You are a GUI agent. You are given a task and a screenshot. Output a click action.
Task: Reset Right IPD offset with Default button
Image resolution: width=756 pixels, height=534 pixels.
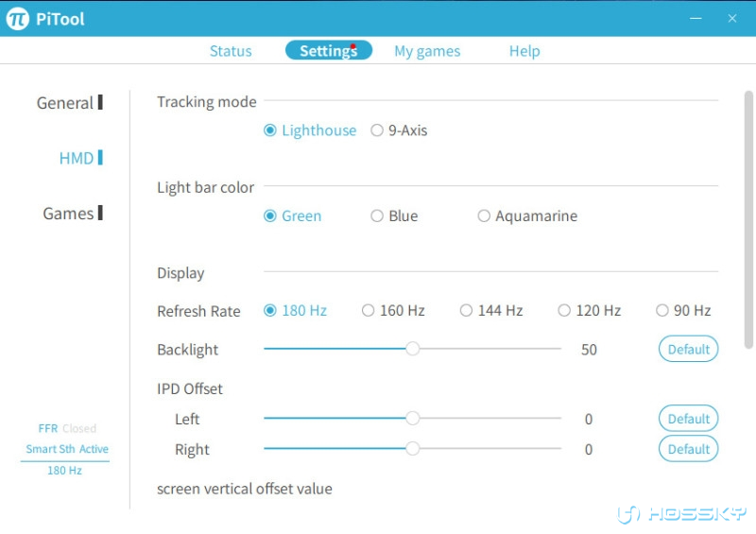click(689, 449)
